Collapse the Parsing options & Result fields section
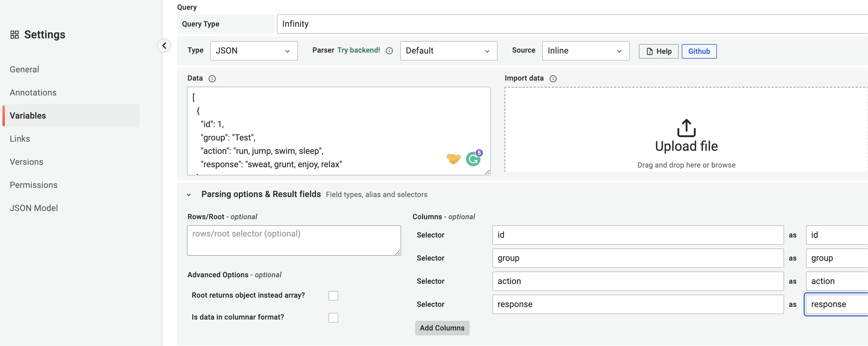The image size is (868, 346). tap(189, 195)
